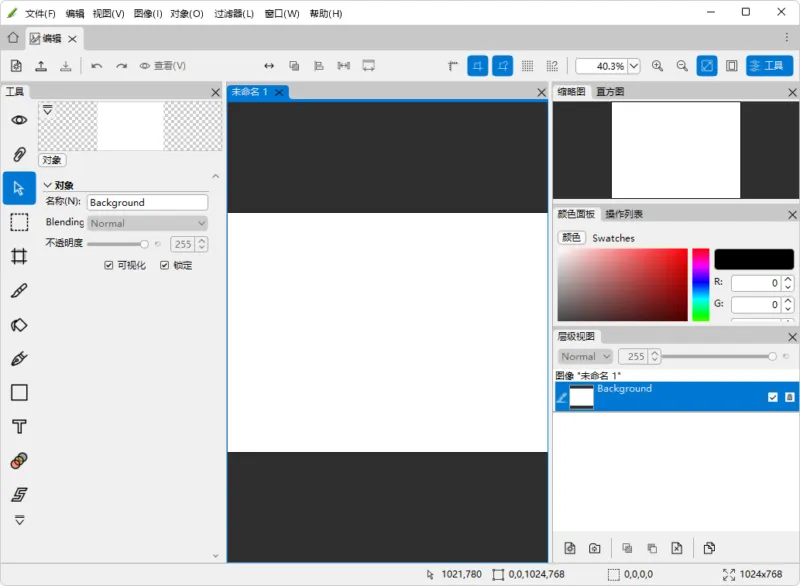Redo the last action

pos(121,66)
